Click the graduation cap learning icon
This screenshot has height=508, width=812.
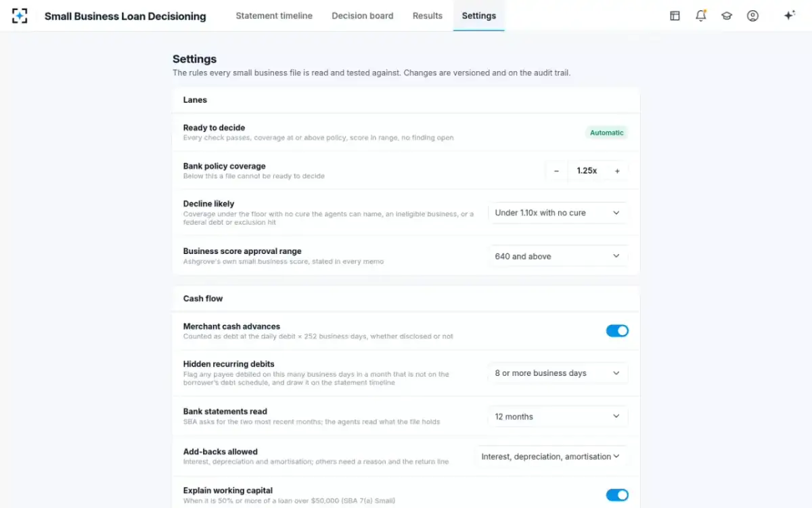[x=727, y=16]
